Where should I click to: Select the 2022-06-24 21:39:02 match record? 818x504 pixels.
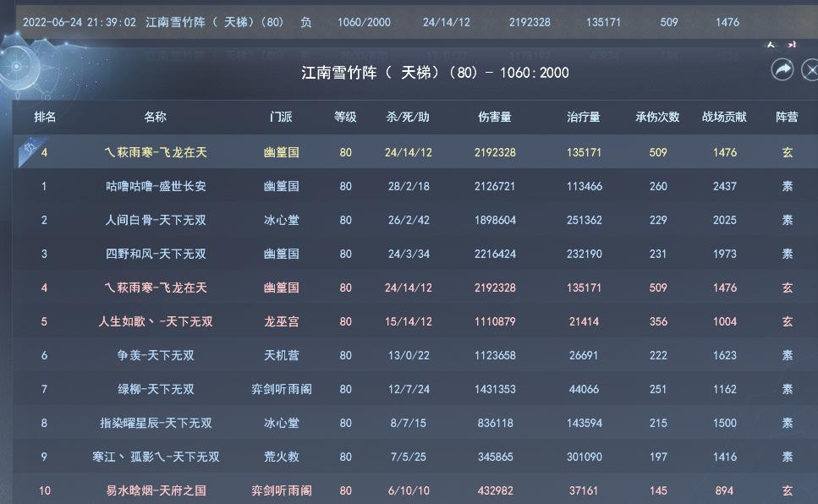click(x=417, y=23)
